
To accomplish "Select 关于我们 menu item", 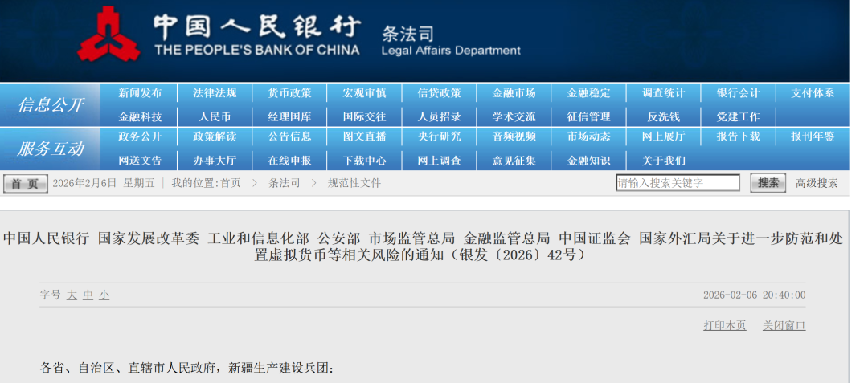I will pyautogui.click(x=664, y=161).
